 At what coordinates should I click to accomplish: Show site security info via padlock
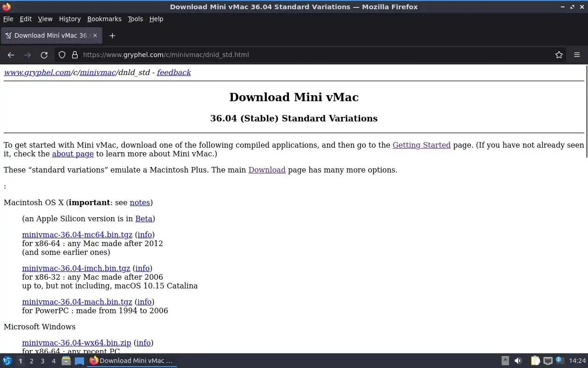75,55
